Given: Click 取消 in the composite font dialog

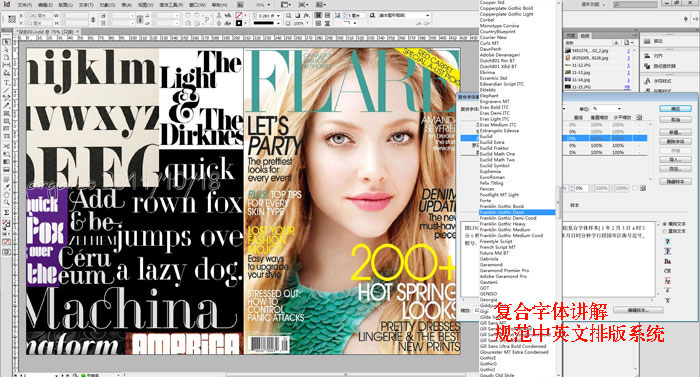Looking at the screenshot, I should point(675,120).
